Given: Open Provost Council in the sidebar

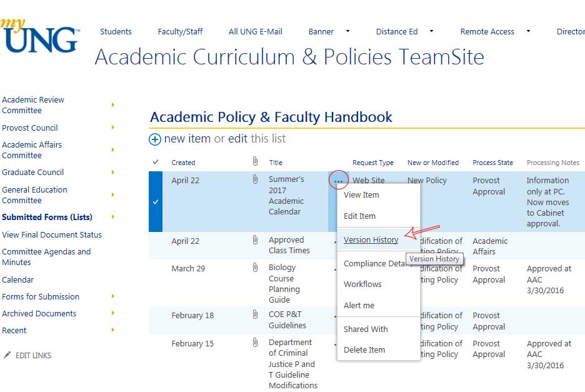Looking at the screenshot, I should (x=30, y=128).
